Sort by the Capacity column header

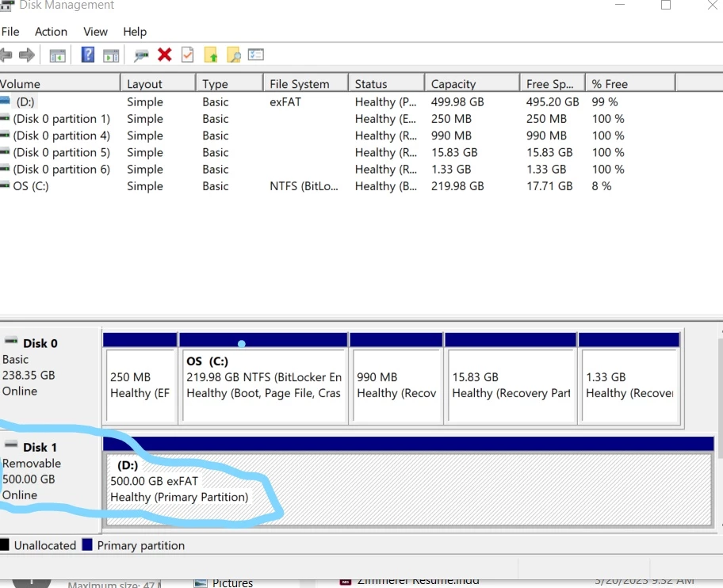tap(472, 83)
